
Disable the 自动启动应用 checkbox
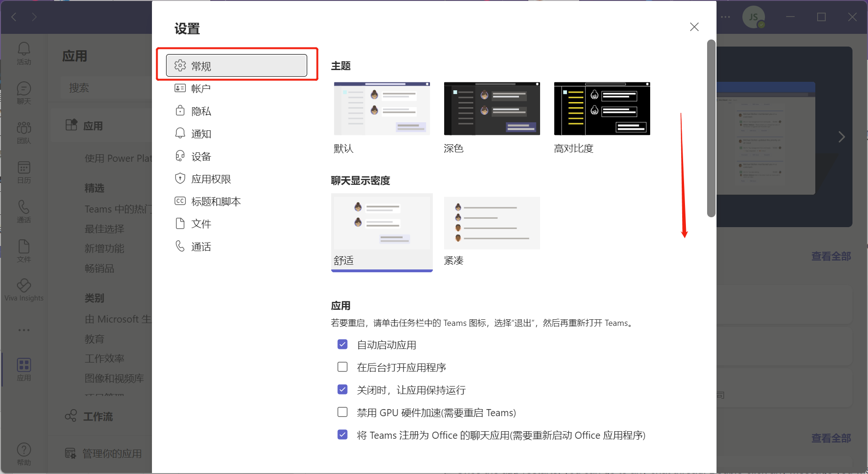pyautogui.click(x=342, y=344)
